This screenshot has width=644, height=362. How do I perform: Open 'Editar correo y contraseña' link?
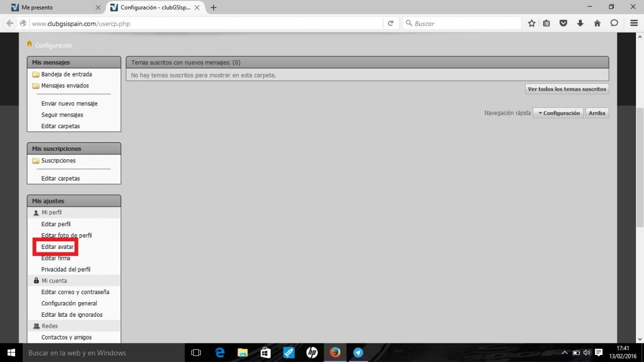click(75, 292)
